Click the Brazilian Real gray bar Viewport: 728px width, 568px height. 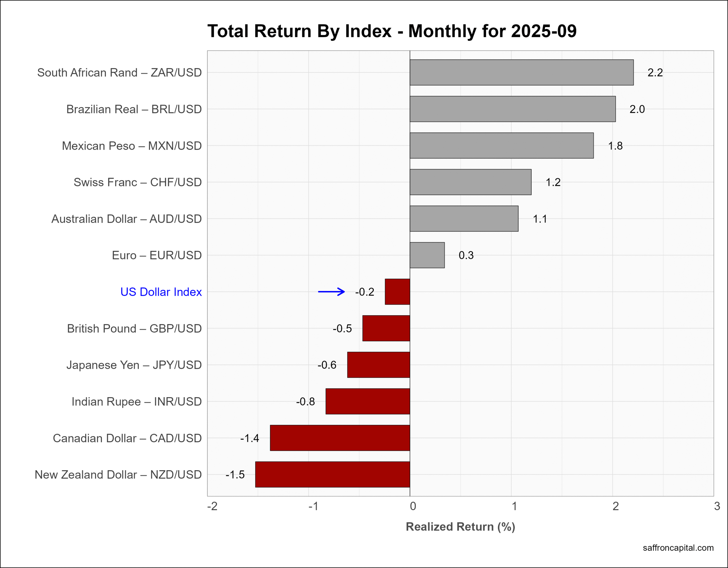click(512, 109)
